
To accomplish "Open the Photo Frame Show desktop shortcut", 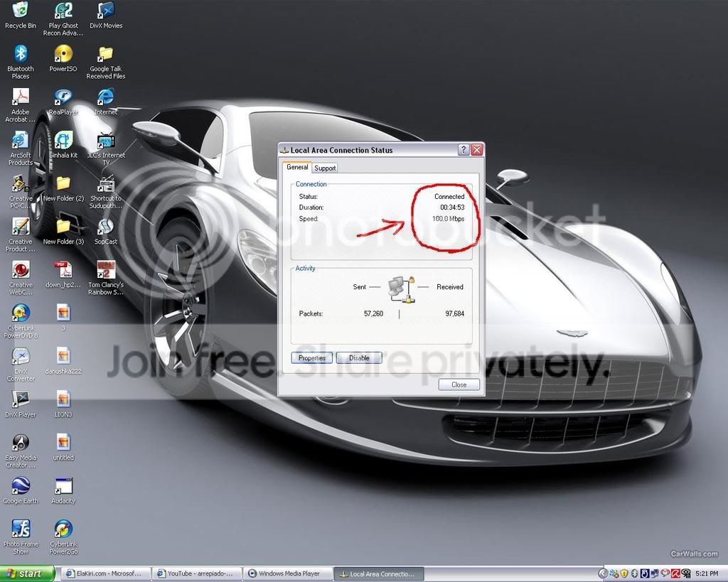I will coord(21,537).
